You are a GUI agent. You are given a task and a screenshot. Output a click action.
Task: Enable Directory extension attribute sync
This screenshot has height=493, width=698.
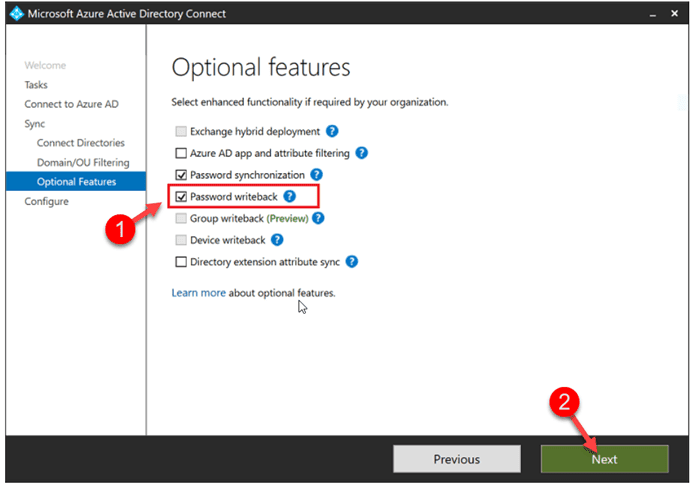click(x=181, y=262)
